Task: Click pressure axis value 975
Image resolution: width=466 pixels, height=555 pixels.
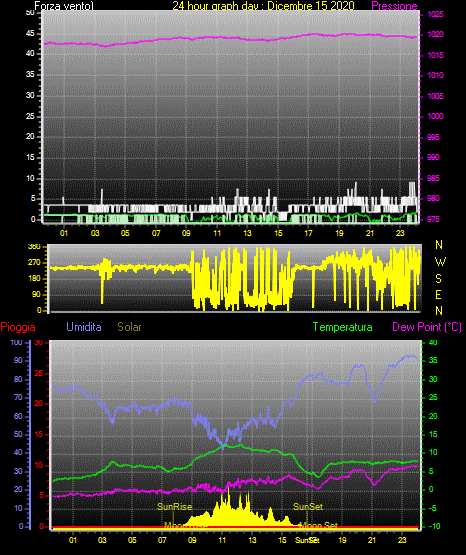Action: tap(433, 219)
